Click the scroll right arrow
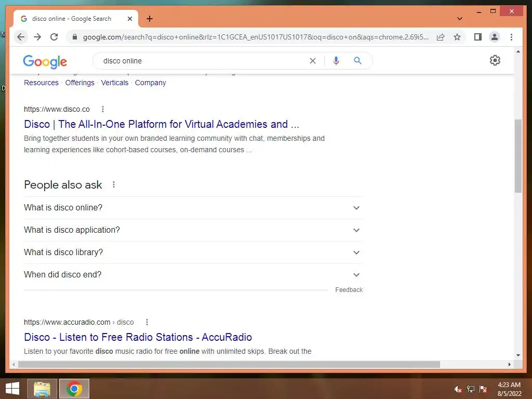 click(510, 364)
